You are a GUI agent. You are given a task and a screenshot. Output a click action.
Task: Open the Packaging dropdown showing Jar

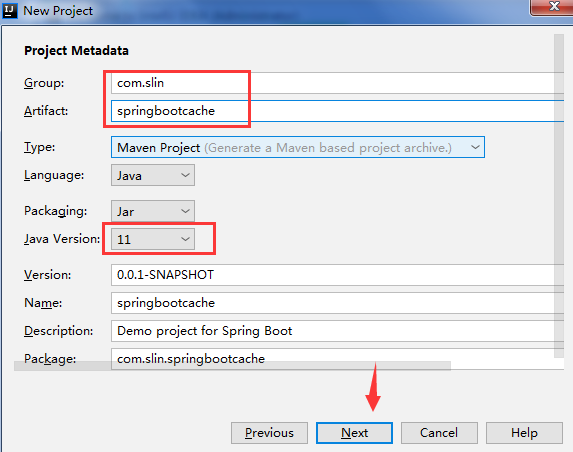pyautogui.click(x=153, y=211)
